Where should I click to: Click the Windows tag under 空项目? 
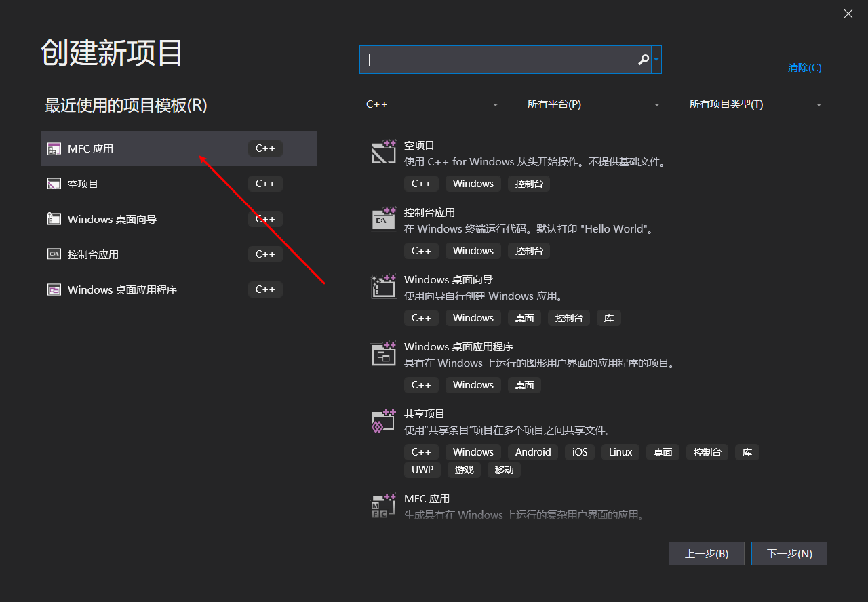pos(473,183)
